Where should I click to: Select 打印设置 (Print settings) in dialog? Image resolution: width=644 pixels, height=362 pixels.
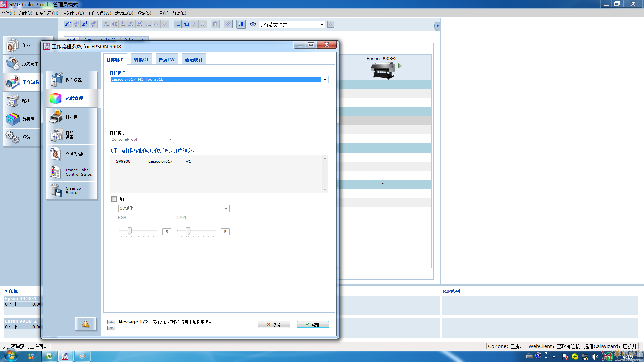click(x=71, y=135)
